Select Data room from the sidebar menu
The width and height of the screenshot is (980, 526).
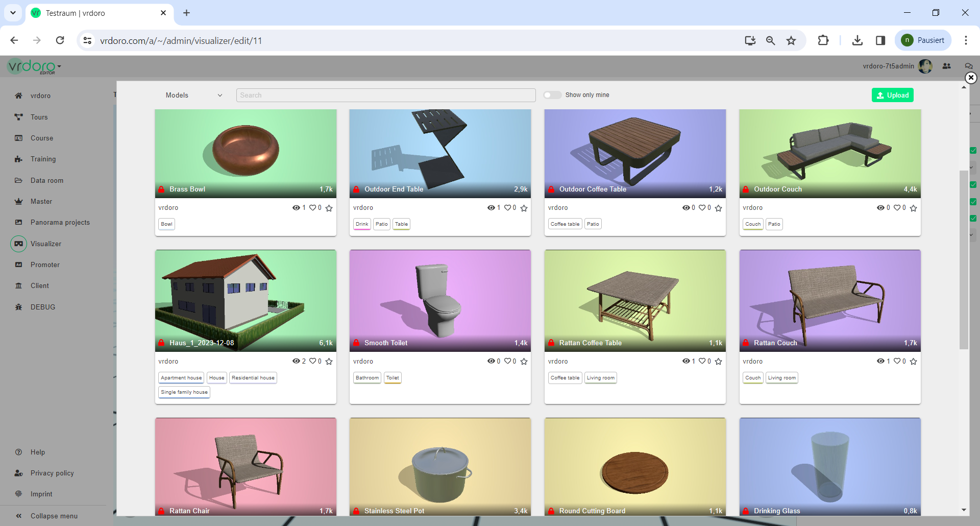[47, 180]
